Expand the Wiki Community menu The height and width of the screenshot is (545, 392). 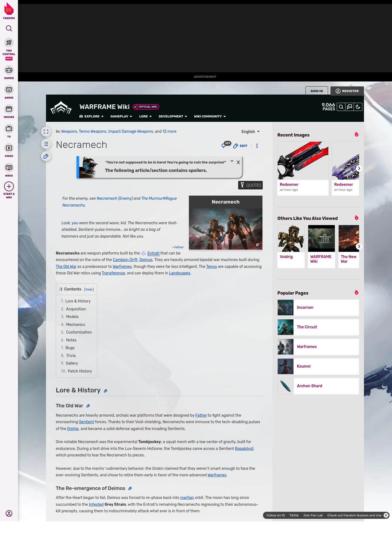tap(210, 116)
